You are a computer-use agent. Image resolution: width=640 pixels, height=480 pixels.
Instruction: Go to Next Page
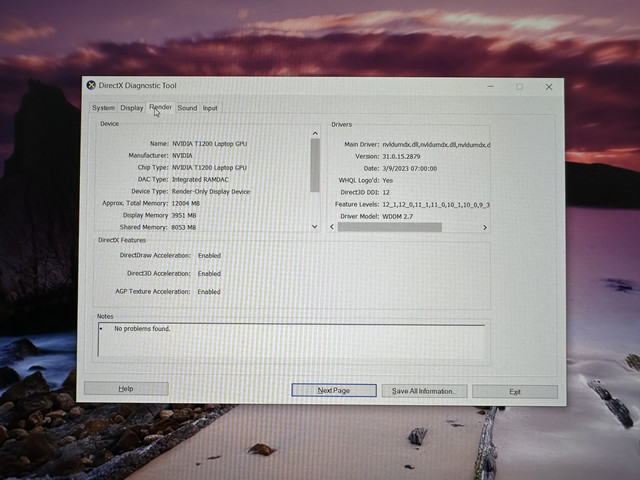[334, 390]
